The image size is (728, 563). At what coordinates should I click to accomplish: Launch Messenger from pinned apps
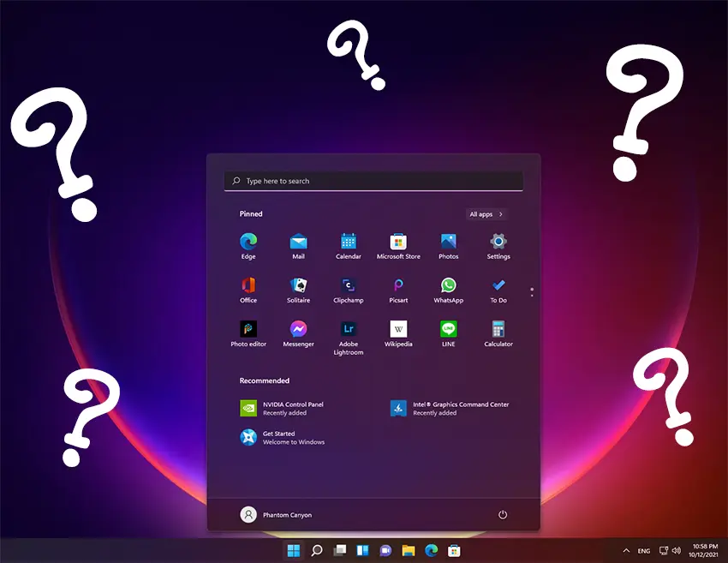pyautogui.click(x=298, y=329)
